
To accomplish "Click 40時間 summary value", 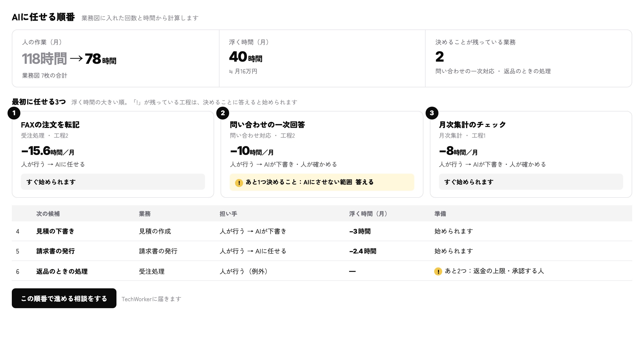I will coord(246,57).
